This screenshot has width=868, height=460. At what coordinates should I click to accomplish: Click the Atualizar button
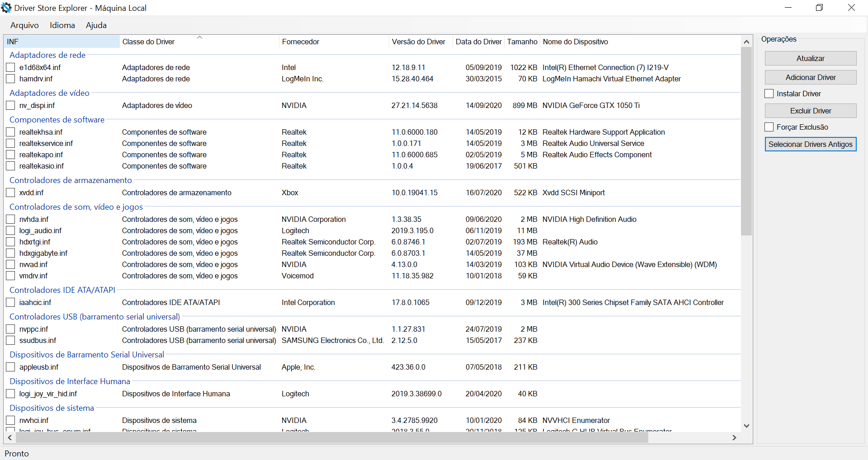pos(810,58)
